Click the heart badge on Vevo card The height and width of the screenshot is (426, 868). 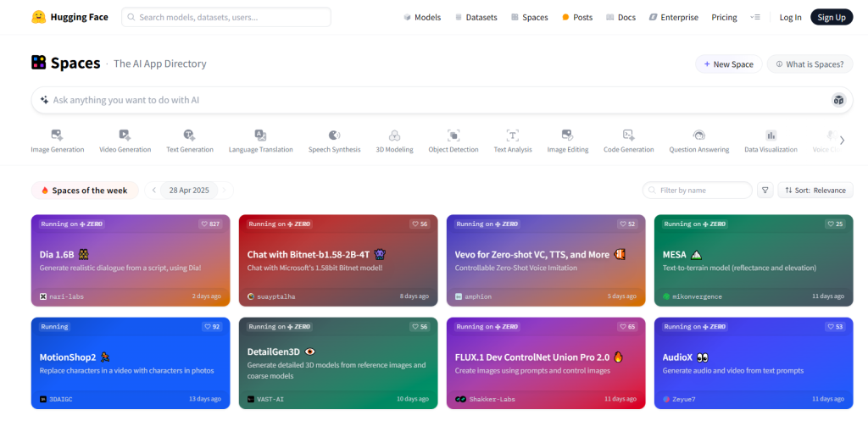click(628, 224)
